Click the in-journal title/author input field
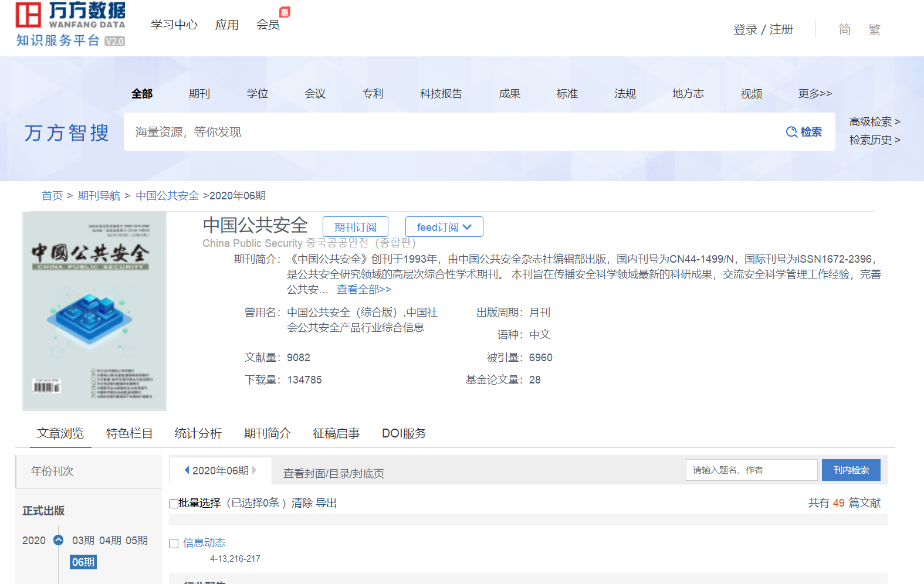 (x=752, y=470)
